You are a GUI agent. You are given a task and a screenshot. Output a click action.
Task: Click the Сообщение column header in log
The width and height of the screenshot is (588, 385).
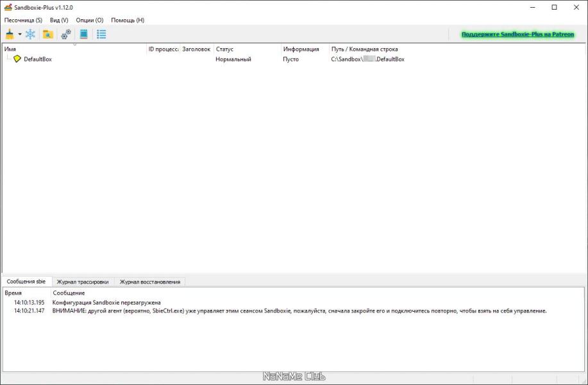tap(317, 293)
